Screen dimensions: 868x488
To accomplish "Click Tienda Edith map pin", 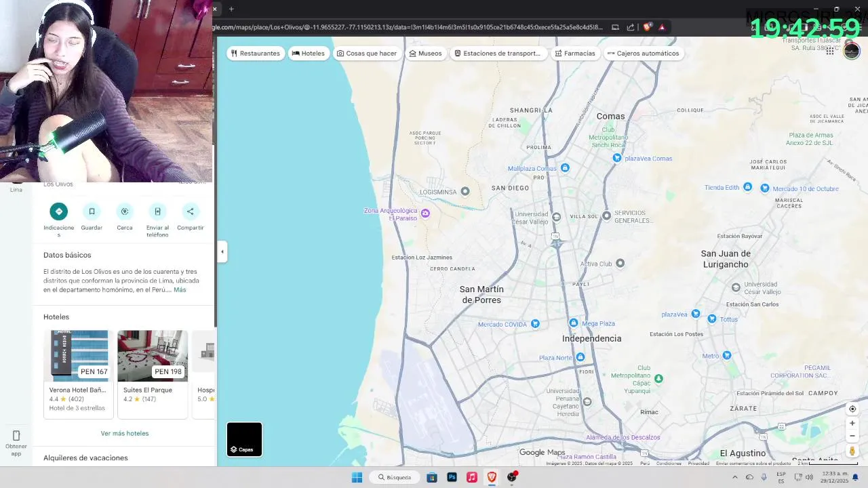I will (747, 187).
